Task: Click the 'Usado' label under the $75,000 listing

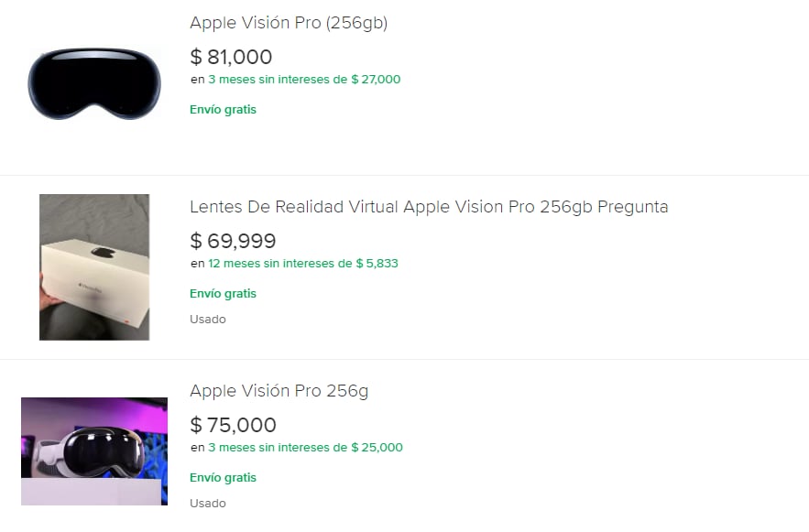Action: (207, 504)
